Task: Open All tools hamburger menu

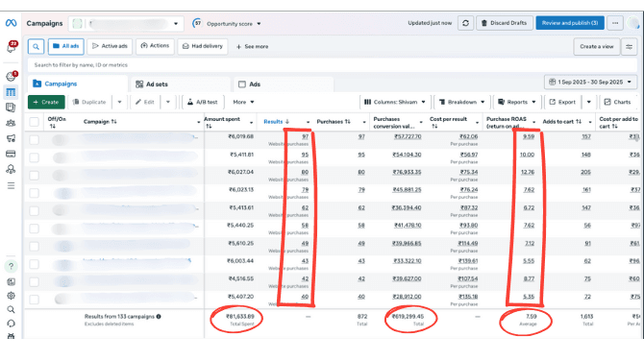Action: click(x=11, y=185)
